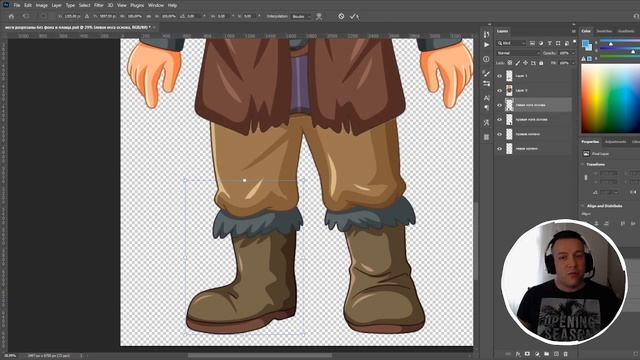Add a layer mask
Viewport: 640px width, 360px height.
point(527,354)
